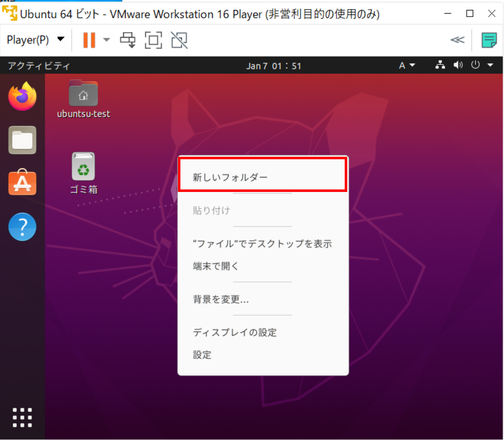Choose 背景を変更... menu entry
The image size is (504, 440).
pyautogui.click(x=263, y=299)
